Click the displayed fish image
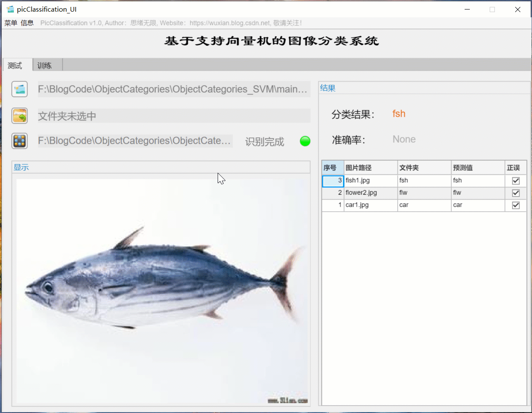Viewport: 532px width, 413px height. [163, 292]
